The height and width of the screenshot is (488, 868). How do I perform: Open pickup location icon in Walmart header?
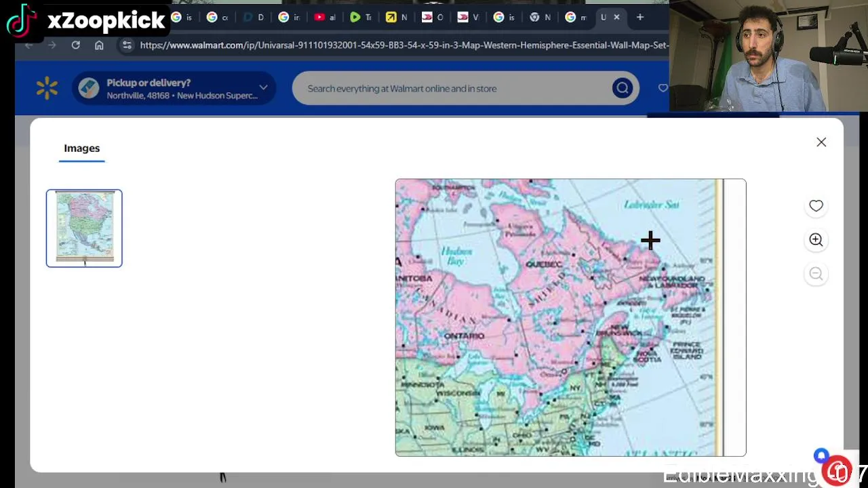(88, 88)
